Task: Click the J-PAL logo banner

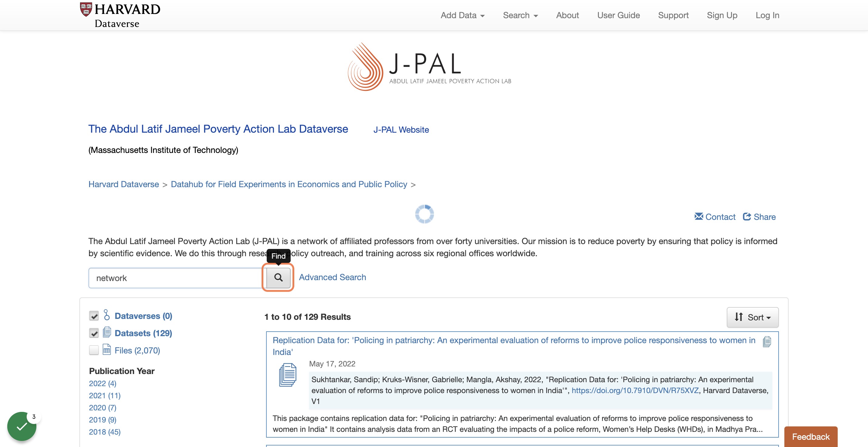Action: [x=429, y=67]
